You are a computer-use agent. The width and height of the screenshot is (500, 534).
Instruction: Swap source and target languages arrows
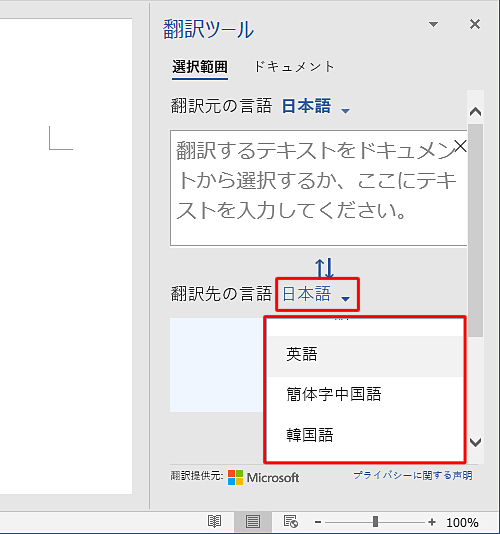(x=324, y=268)
